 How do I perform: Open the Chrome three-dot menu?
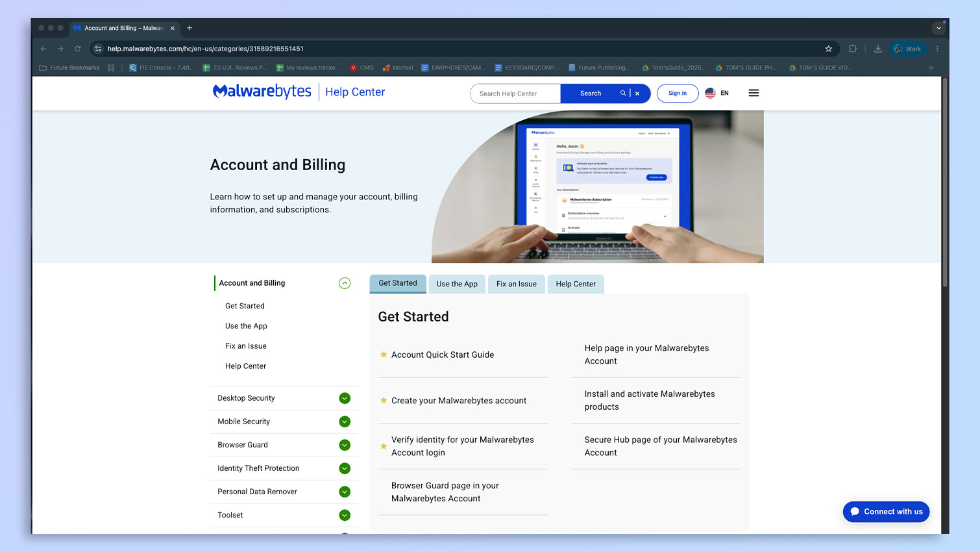pos(937,49)
